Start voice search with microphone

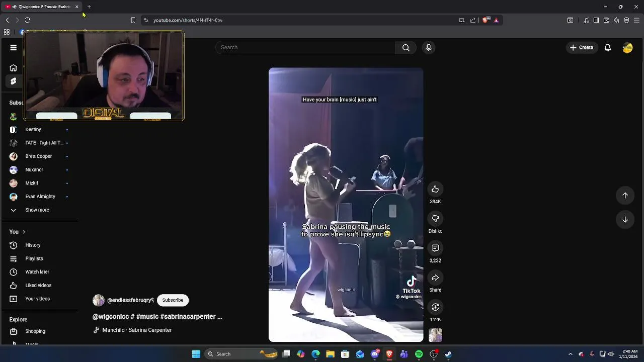click(x=429, y=47)
